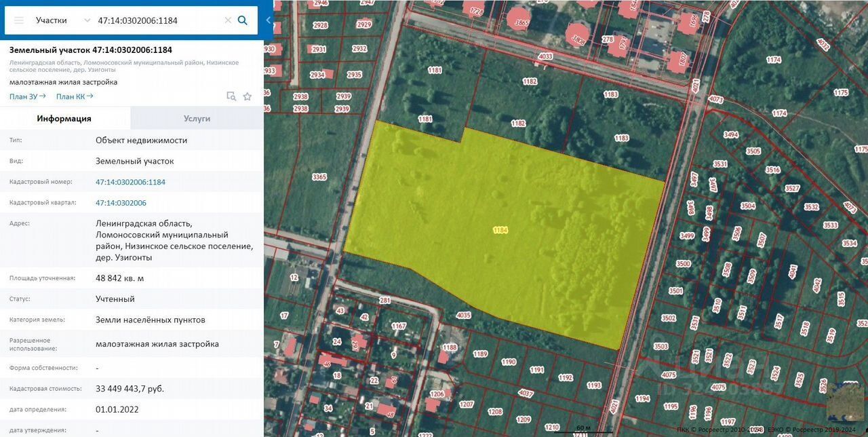Select parcel 3516 on the map
The width and height of the screenshot is (868, 437).
point(772,170)
